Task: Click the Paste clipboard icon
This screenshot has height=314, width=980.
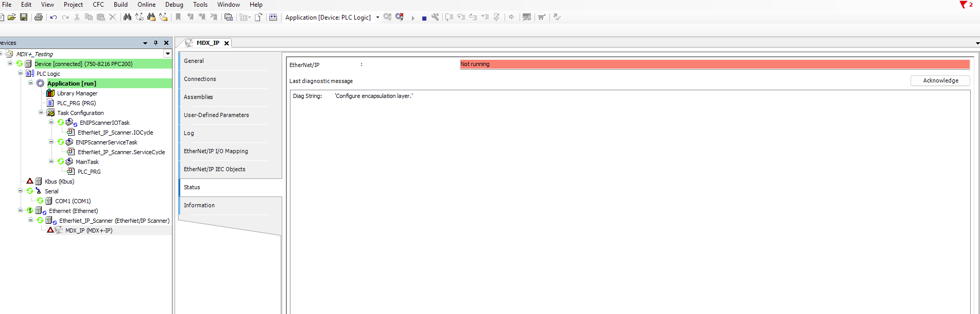Action: point(101,17)
